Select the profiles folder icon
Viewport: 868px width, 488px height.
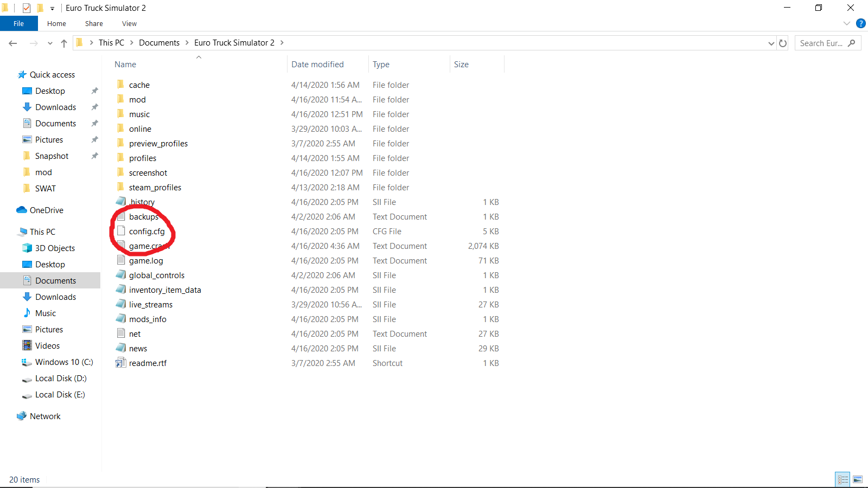click(x=120, y=158)
